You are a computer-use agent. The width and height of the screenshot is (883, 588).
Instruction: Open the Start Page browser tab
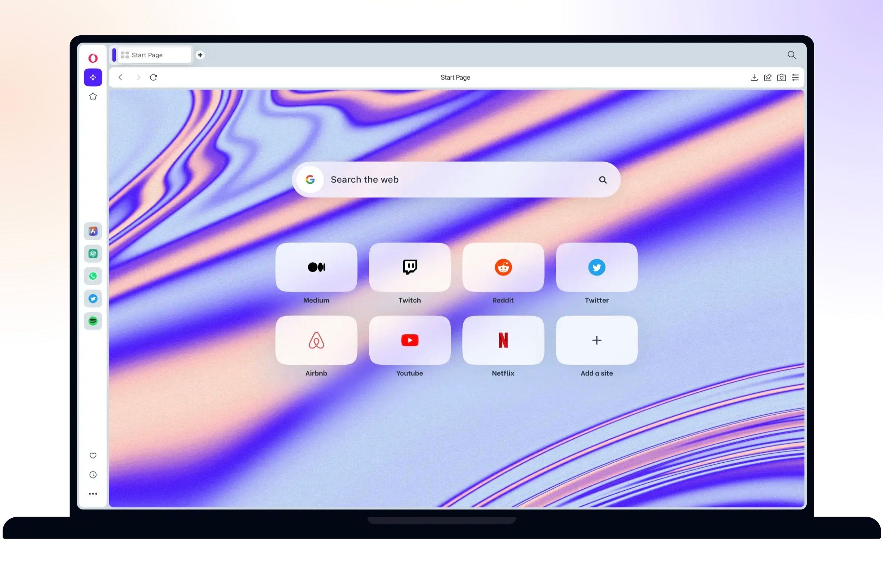pos(152,54)
